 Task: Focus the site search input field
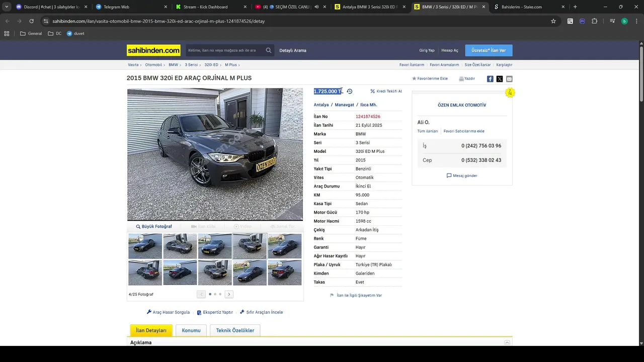point(224,50)
